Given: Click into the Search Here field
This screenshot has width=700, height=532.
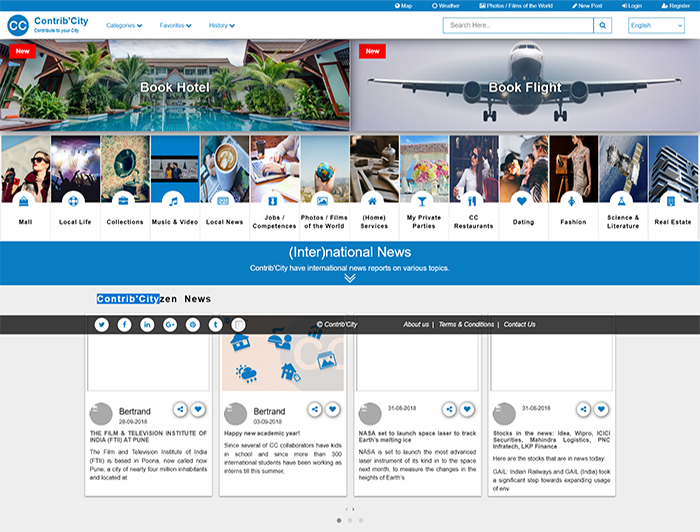Looking at the screenshot, I should pyautogui.click(x=518, y=25).
